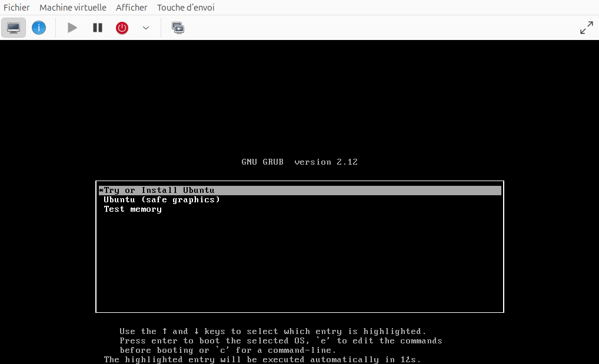The height and width of the screenshot is (364, 599).
Task: Expand the shutdown options dropdown arrow
Action: pos(146,28)
